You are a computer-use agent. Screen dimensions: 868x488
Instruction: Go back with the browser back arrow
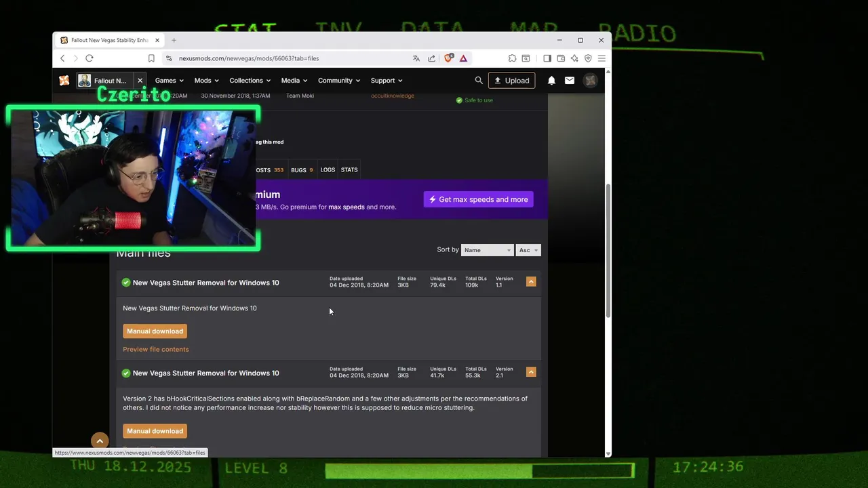click(62, 58)
